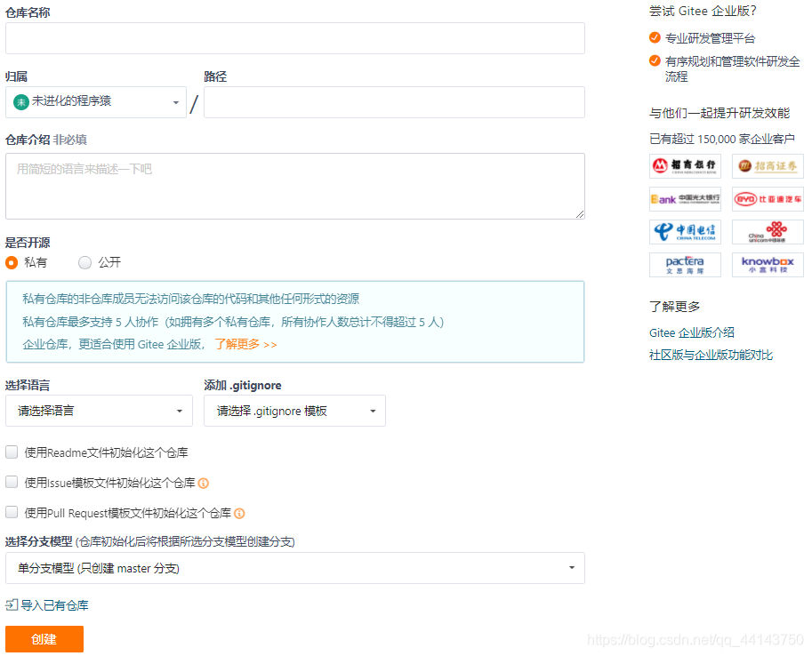Click the 中国光大银行 logo

(x=685, y=199)
